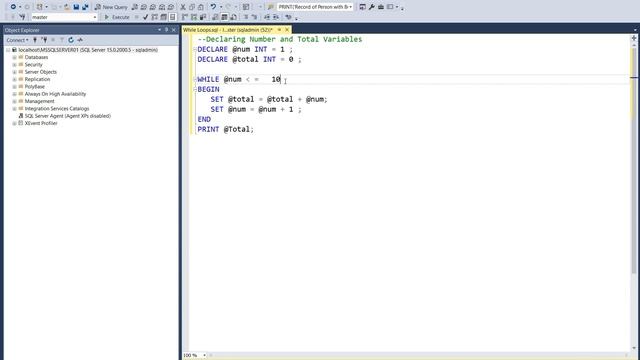Expand the PolyBase node
Image resolution: width=640 pixels, height=360 pixels.
coord(14,87)
